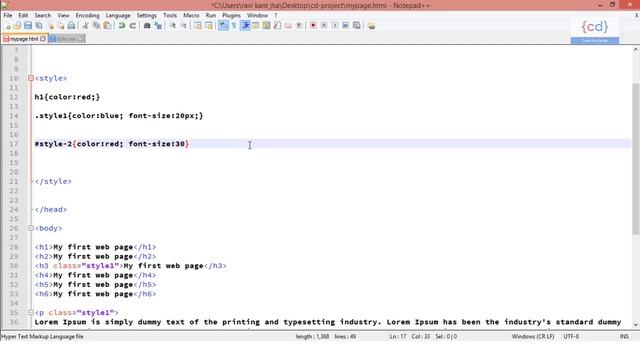The width and height of the screenshot is (640, 360).
Task: Collapse the p class style1 fold marker
Action: [x=31, y=313]
